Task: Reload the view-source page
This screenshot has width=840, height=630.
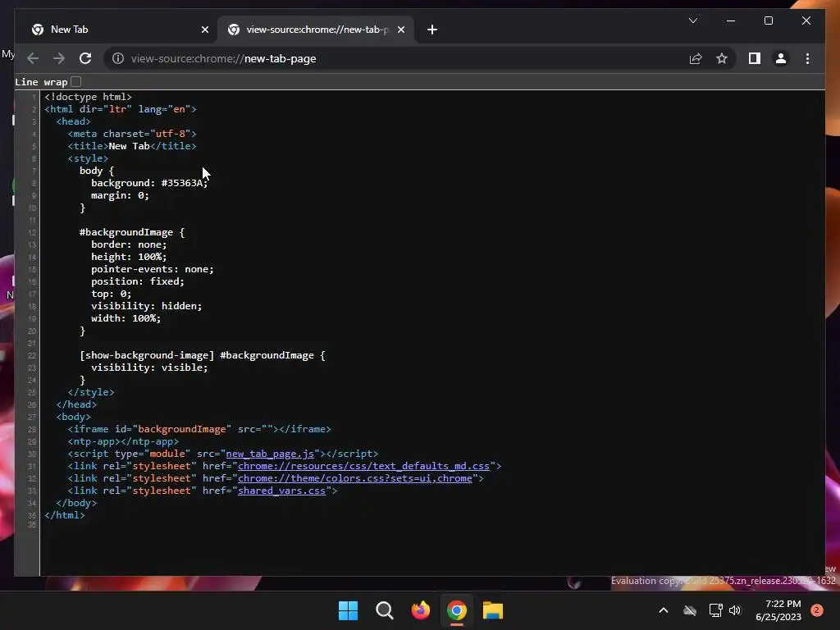Action: coord(85,58)
